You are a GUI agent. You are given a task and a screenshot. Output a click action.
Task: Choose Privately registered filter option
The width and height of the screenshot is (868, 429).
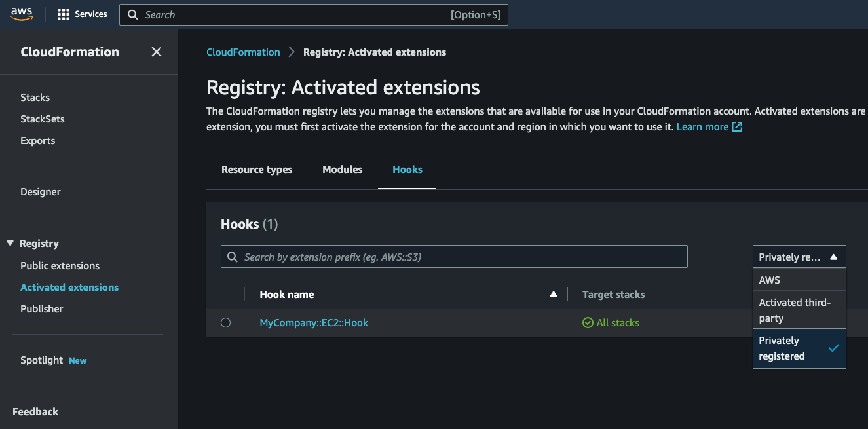tap(799, 348)
